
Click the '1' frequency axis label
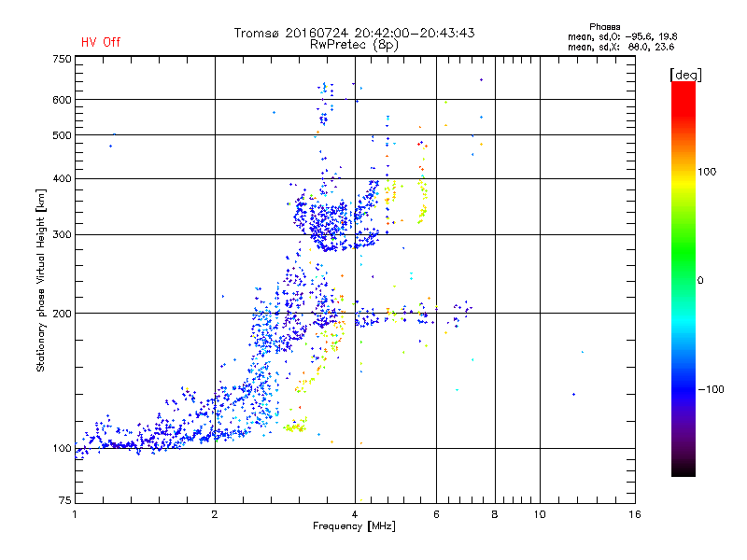coord(75,514)
